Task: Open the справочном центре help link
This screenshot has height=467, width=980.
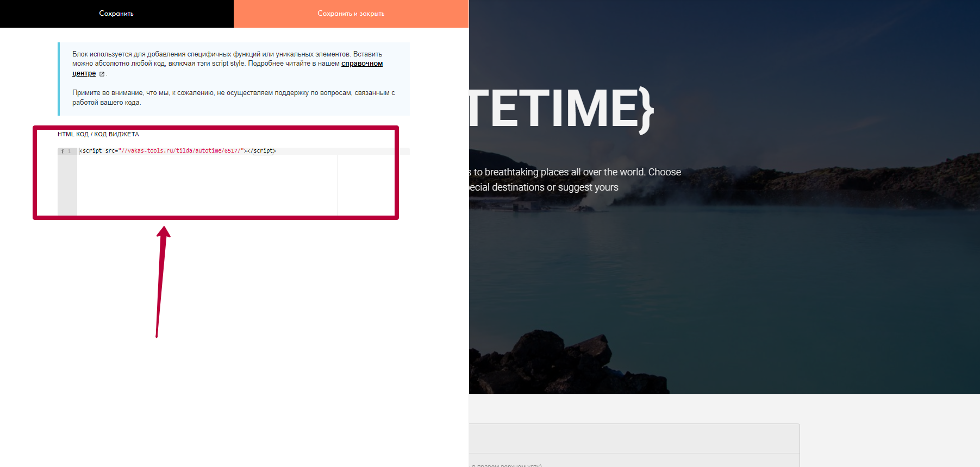Action: pyautogui.click(x=361, y=64)
